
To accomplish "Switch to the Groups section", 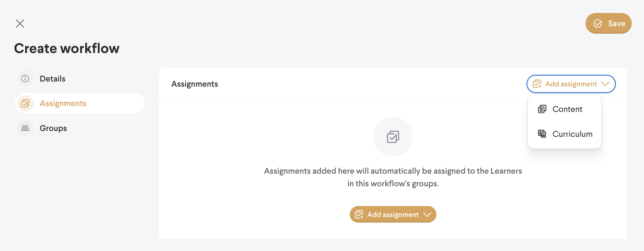I will pos(53,128).
